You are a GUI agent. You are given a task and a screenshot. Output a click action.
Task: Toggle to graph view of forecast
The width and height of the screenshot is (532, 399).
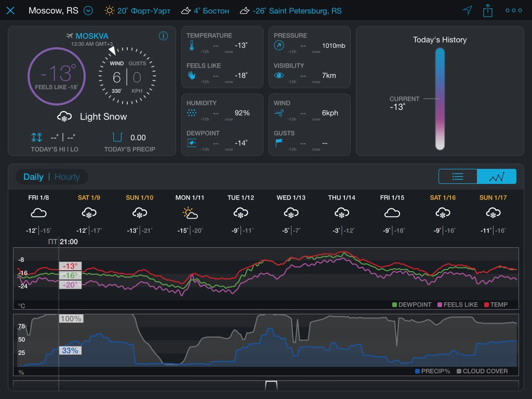[x=497, y=177]
